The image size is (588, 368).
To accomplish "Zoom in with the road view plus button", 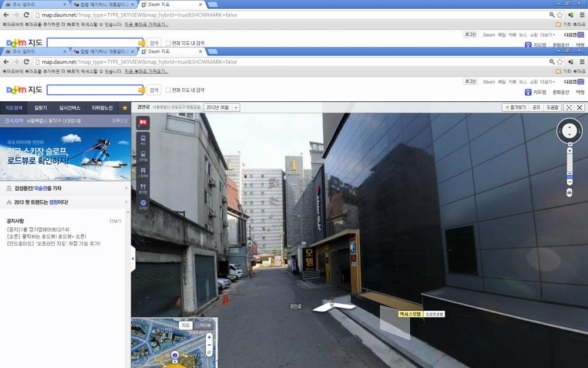I will (570, 151).
